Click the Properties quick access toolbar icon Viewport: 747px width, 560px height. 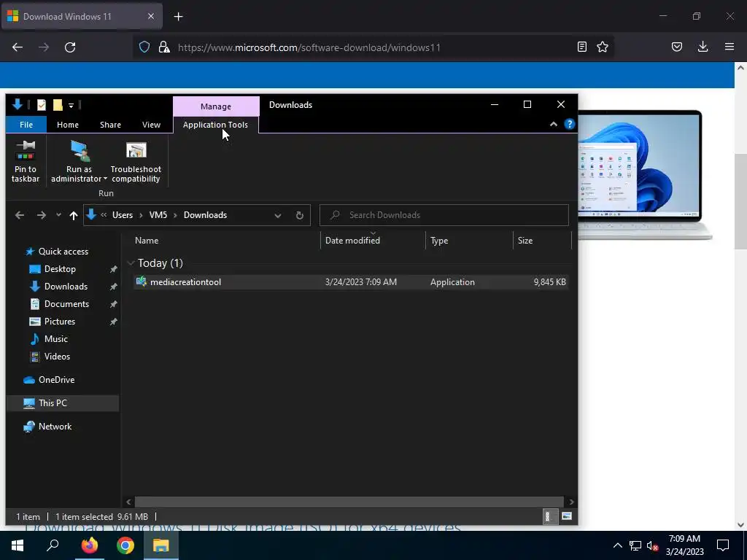pyautogui.click(x=42, y=105)
